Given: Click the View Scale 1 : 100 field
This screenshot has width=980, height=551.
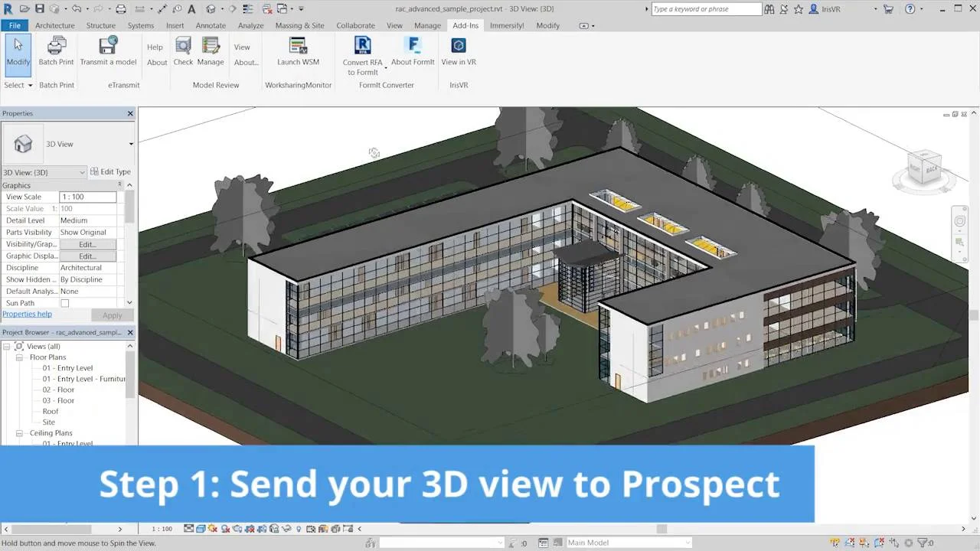Looking at the screenshot, I should tap(87, 197).
